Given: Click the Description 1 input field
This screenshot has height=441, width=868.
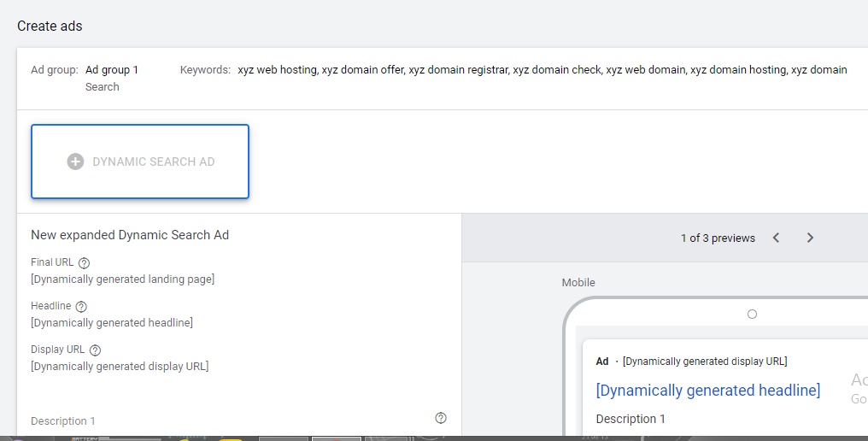Looking at the screenshot, I should (x=232, y=421).
